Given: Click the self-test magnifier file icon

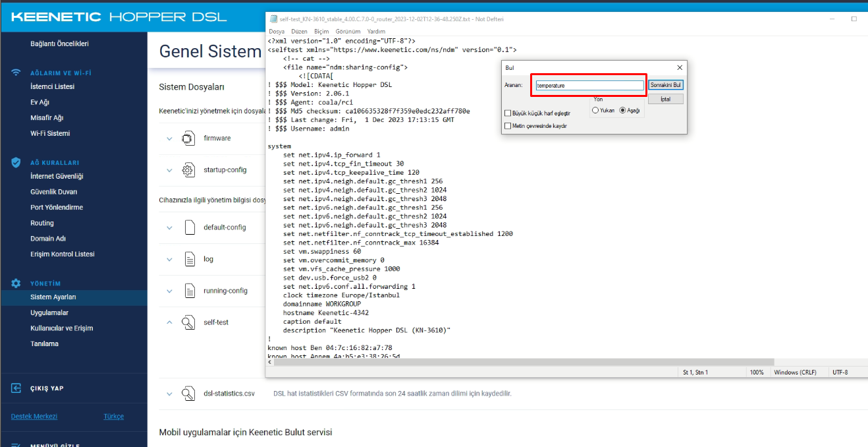Looking at the screenshot, I should click(189, 322).
